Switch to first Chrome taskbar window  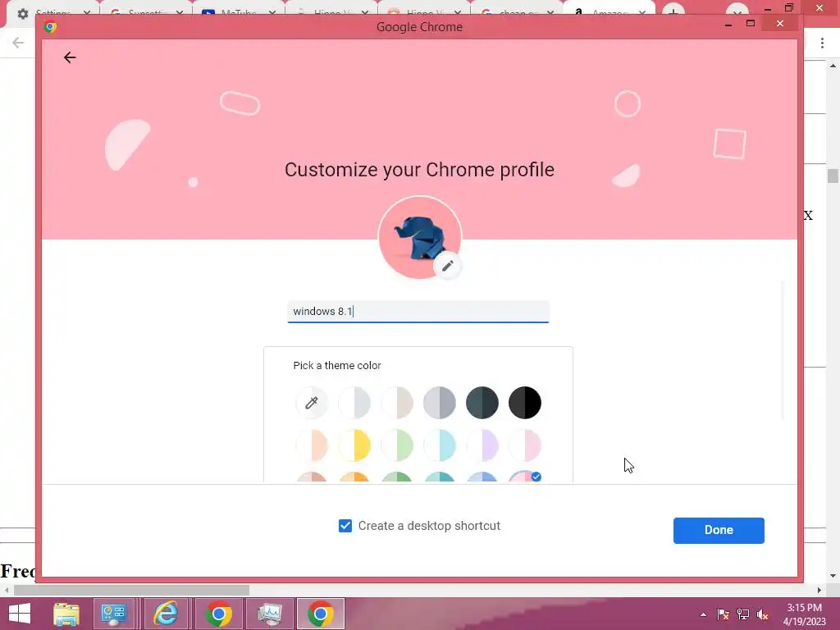(218, 614)
